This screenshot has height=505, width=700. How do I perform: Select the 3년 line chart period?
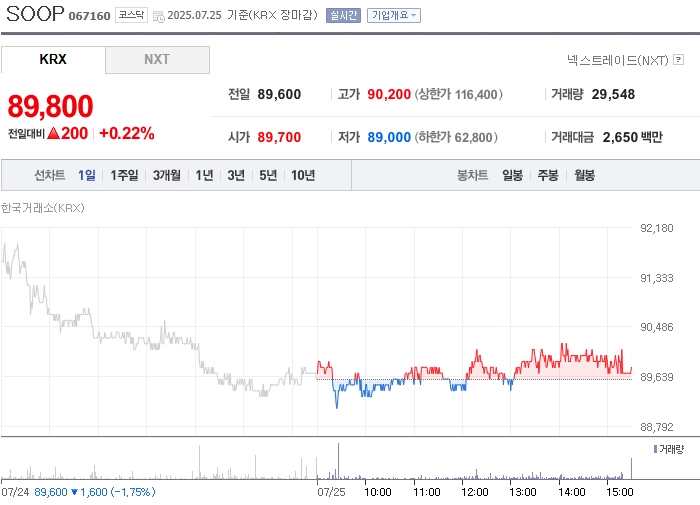(x=236, y=175)
